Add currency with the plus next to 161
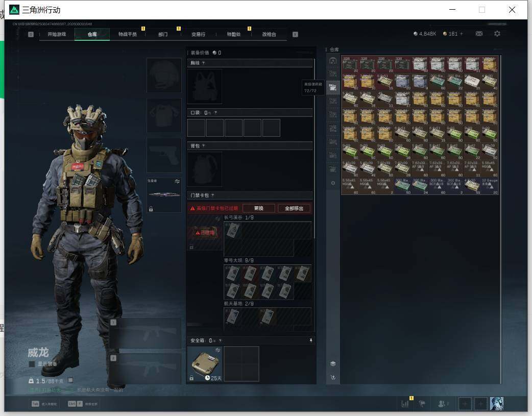532x416 pixels. pyautogui.click(x=461, y=34)
